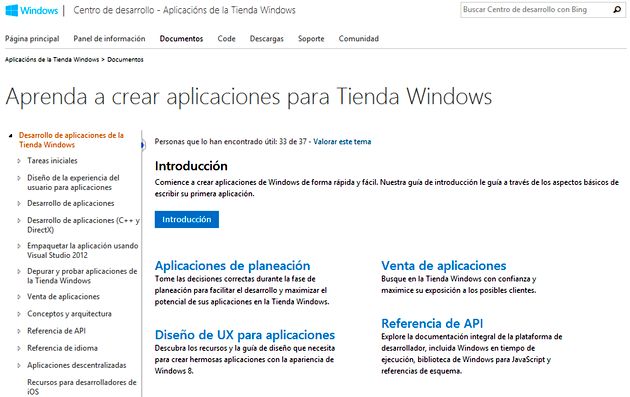
Task: Open Venta de aplicaciones heading link
Action: [444, 266]
